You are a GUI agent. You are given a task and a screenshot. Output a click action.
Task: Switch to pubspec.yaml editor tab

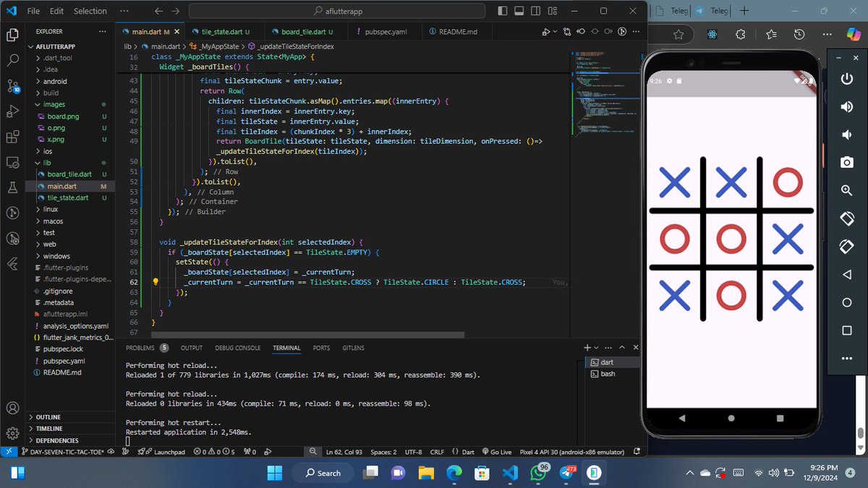point(386,32)
